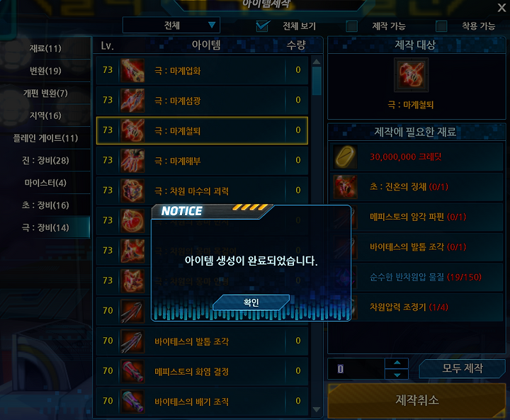The width and height of the screenshot is (510, 420).
Task: Click the item list scrollbar thumb
Action: (x=317, y=81)
